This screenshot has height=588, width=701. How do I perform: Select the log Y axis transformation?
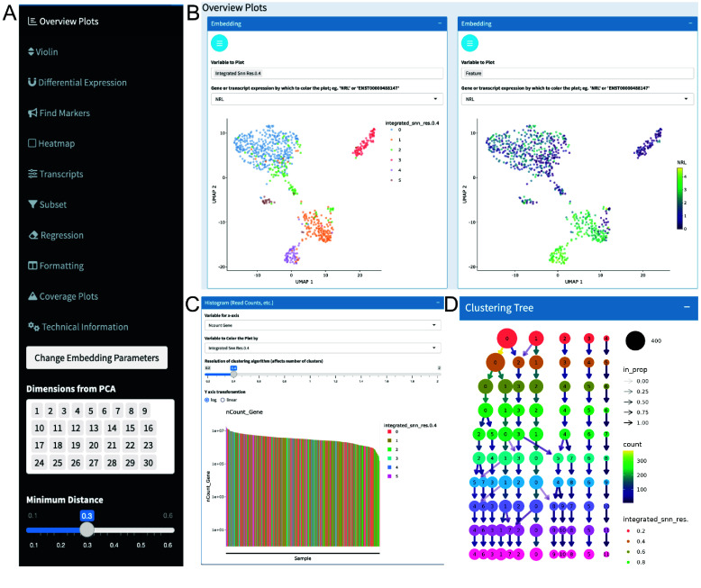pyautogui.click(x=208, y=400)
